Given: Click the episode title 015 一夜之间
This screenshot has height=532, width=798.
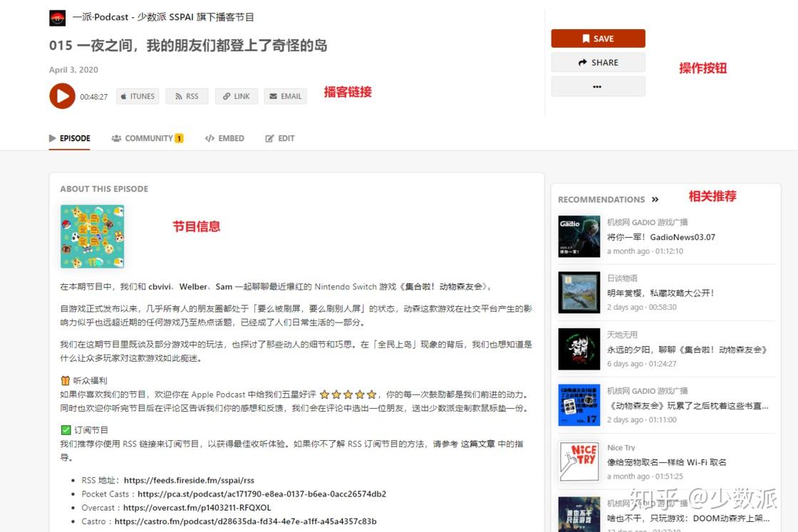Looking at the screenshot, I should [188, 46].
